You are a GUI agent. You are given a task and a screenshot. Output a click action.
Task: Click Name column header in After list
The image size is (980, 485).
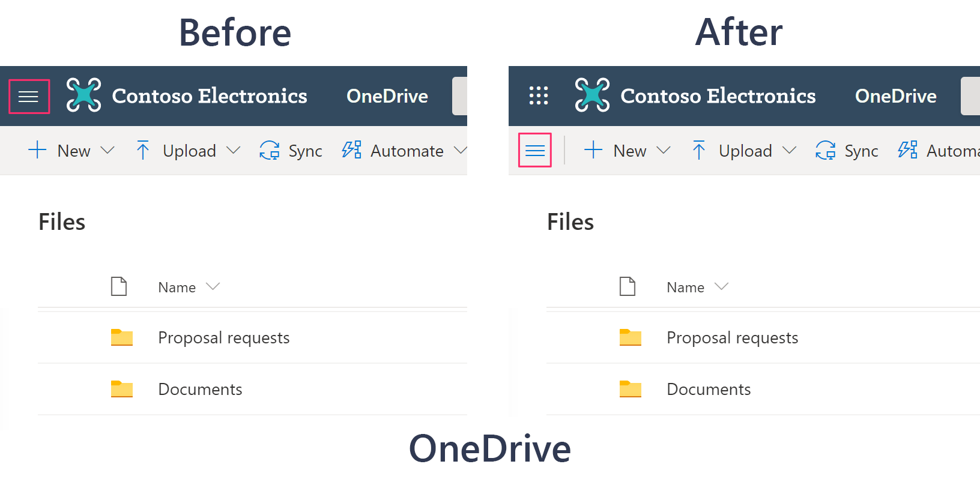pyautogui.click(x=686, y=288)
